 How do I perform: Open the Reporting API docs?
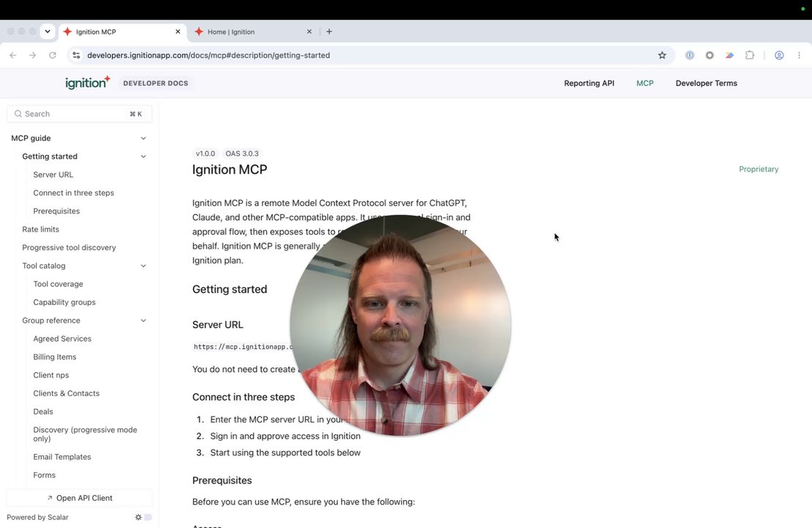[589, 84]
